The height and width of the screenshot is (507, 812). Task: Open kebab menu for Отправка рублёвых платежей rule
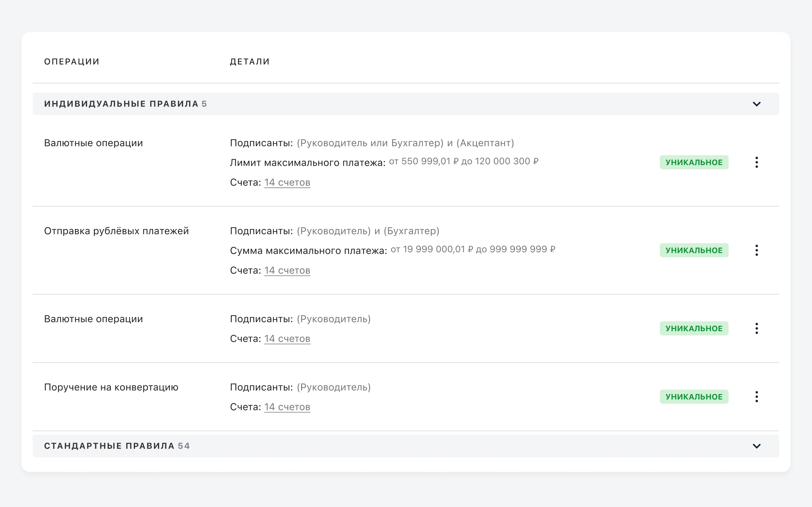756,250
